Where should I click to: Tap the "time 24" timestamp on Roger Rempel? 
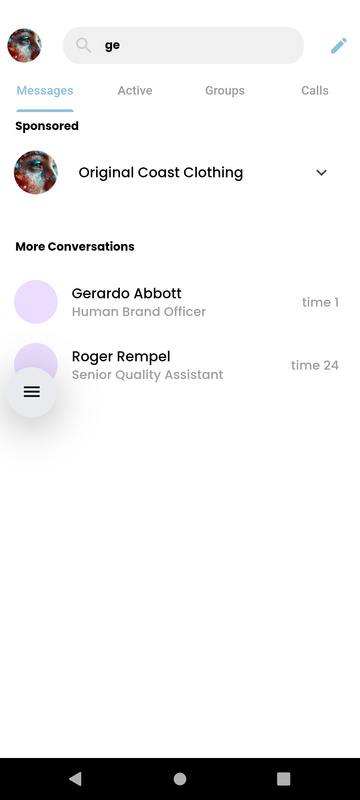(315, 365)
